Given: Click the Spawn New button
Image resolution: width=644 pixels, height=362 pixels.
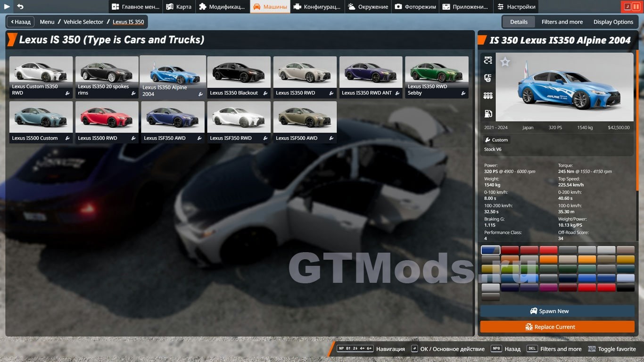Looking at the screenshot, I should tap(557, 311).
